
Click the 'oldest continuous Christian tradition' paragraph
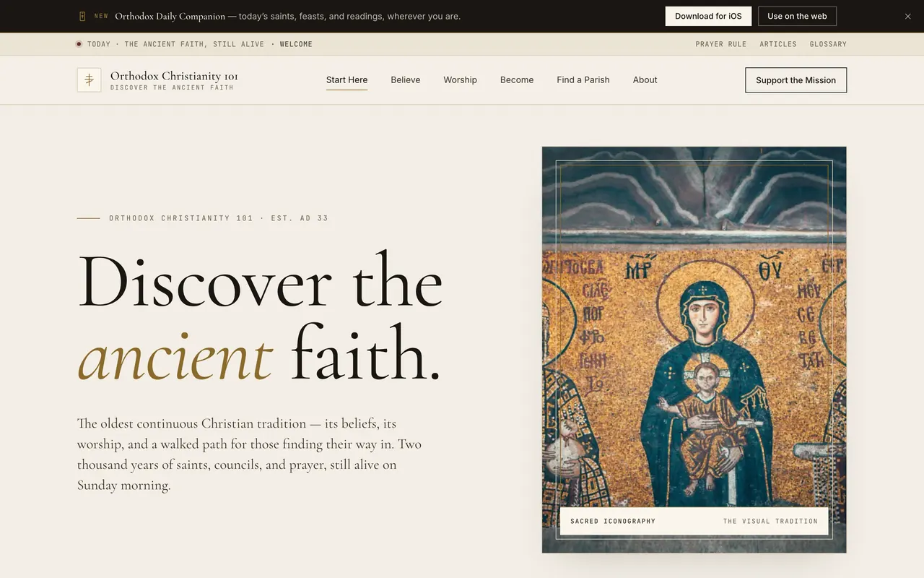pyautogui.click(x=249, y=454)
